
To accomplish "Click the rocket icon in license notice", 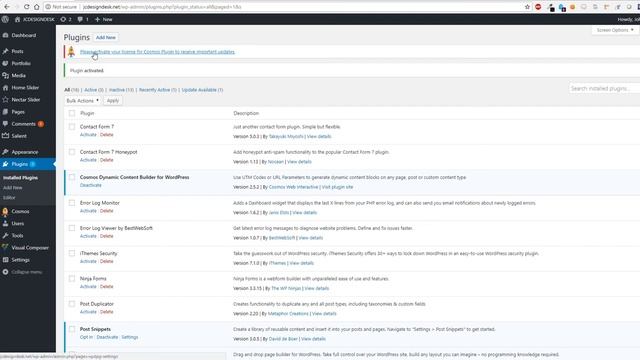I will tap(71, 51).
